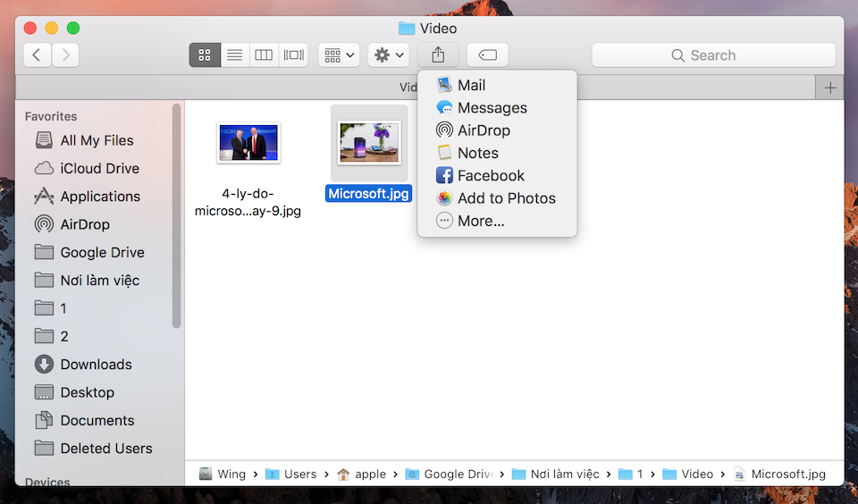Screen dimensions: 858x504
Task: Select the Microsoft.jpg thumbnail image
Action: 369,143
